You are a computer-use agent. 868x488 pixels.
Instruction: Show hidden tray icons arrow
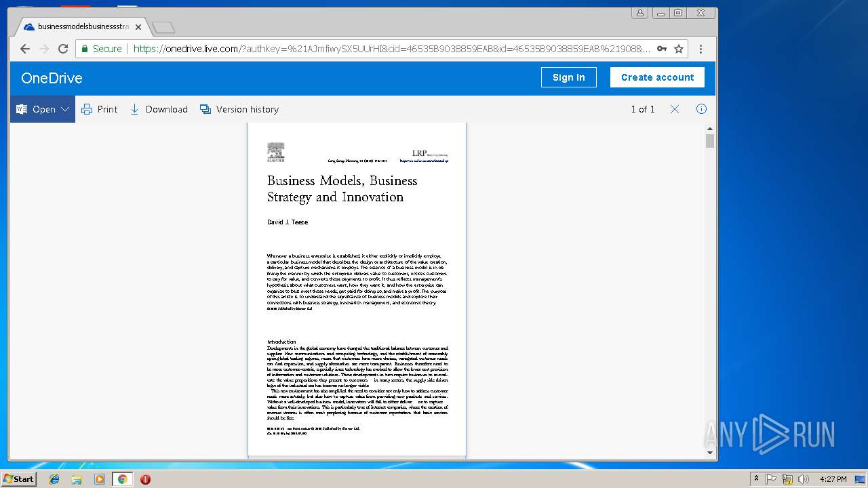pos(756,479)
